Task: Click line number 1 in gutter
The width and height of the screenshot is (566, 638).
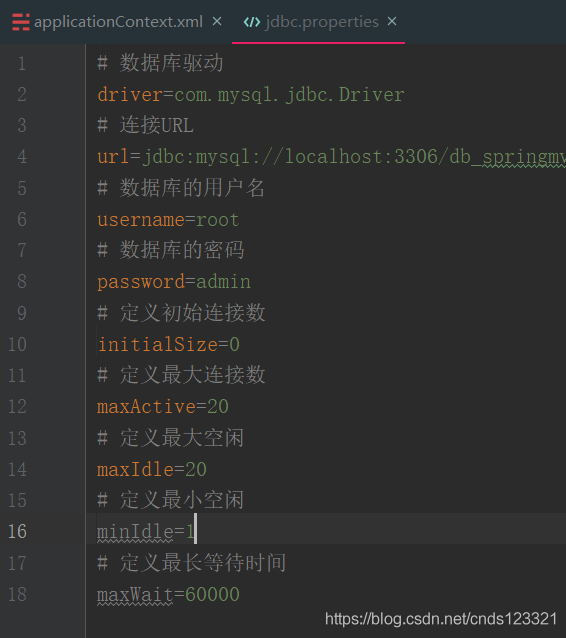Action: click(22, 64)
